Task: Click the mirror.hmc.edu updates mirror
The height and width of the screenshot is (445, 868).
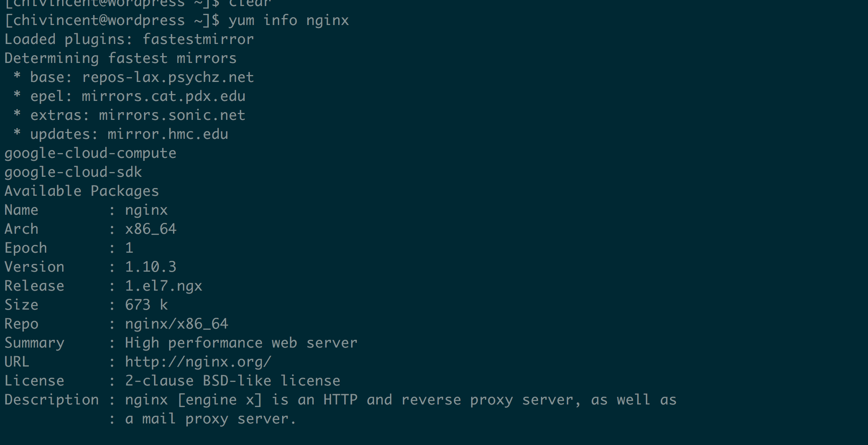Action: point(168,134)
